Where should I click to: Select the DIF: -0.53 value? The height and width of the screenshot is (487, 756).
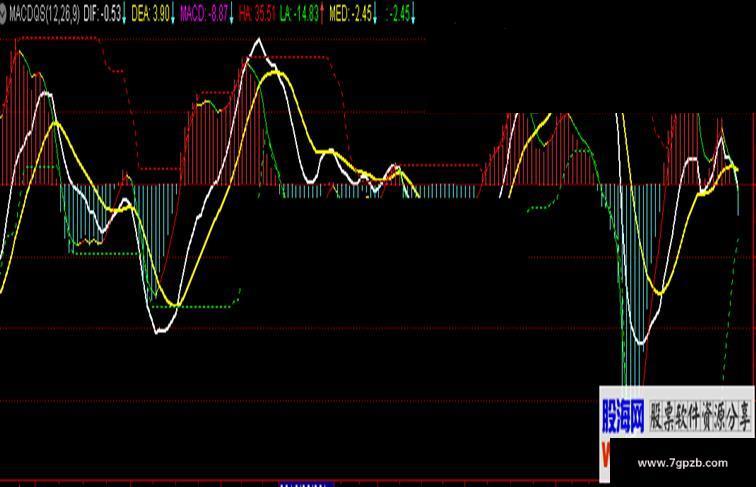(x=101, y=14)
